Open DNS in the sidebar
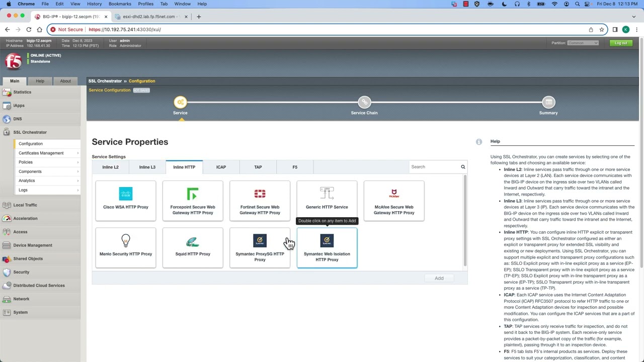The image size is (644, 362). click(x=40, y=119)
